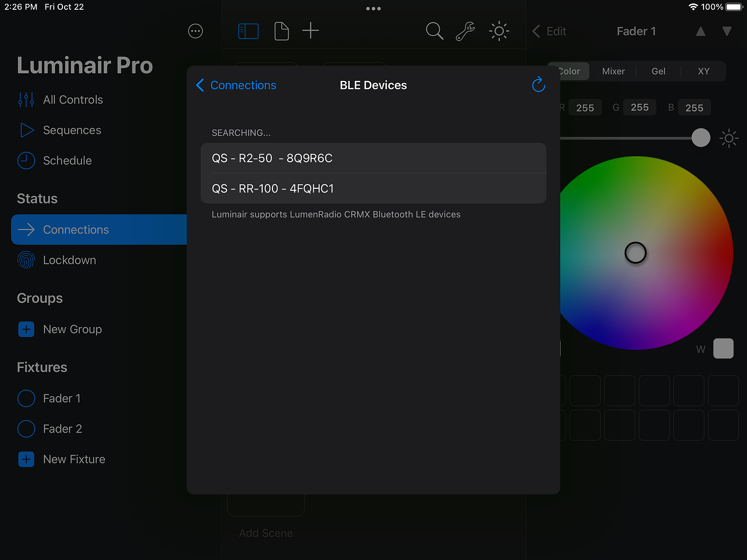This screenshot has width=747, height=560.
Task: Tap the plus add icon in toolbar
Action: coord(311,31)
